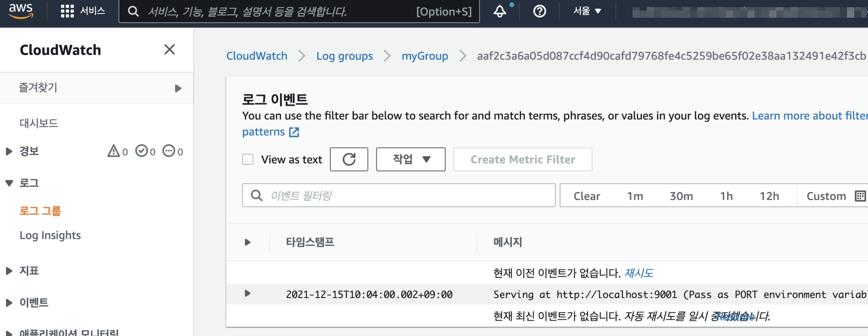Click the help question mark icon

540,12
